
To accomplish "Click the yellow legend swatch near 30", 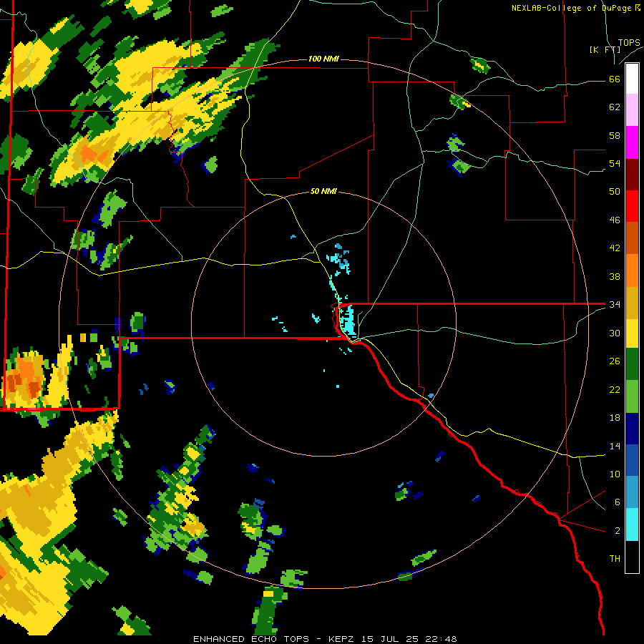I will [x=632, y=333].
